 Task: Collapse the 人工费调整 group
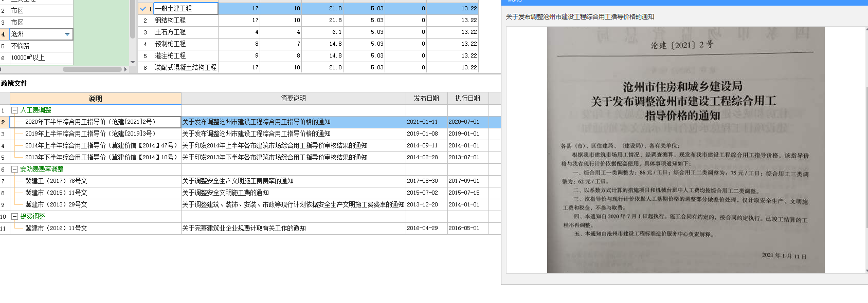coord(15,110)
